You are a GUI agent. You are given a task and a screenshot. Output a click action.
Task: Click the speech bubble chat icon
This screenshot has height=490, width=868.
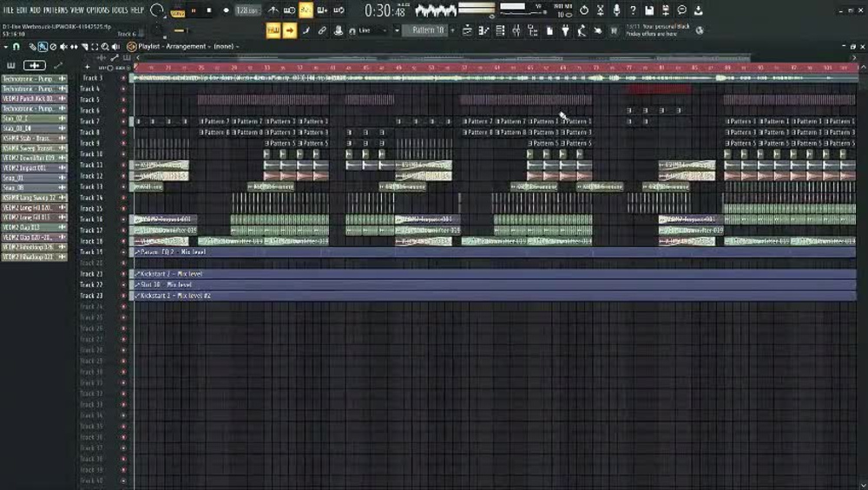click(x=682, y=10)
